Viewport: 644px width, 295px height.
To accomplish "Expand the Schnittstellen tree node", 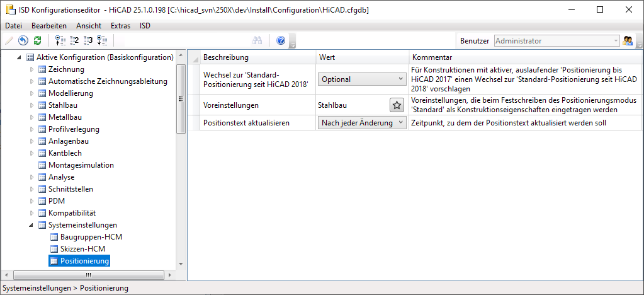I will coord(32,189).
